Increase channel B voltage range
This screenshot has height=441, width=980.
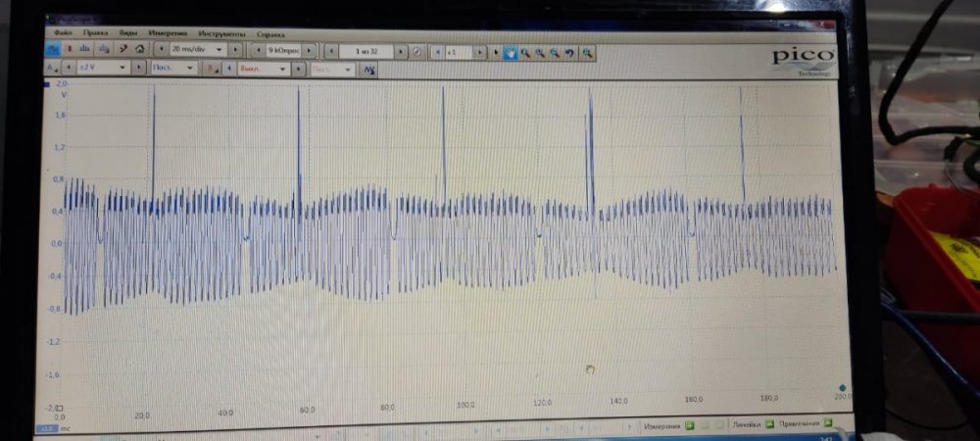(x=298, y=69)
